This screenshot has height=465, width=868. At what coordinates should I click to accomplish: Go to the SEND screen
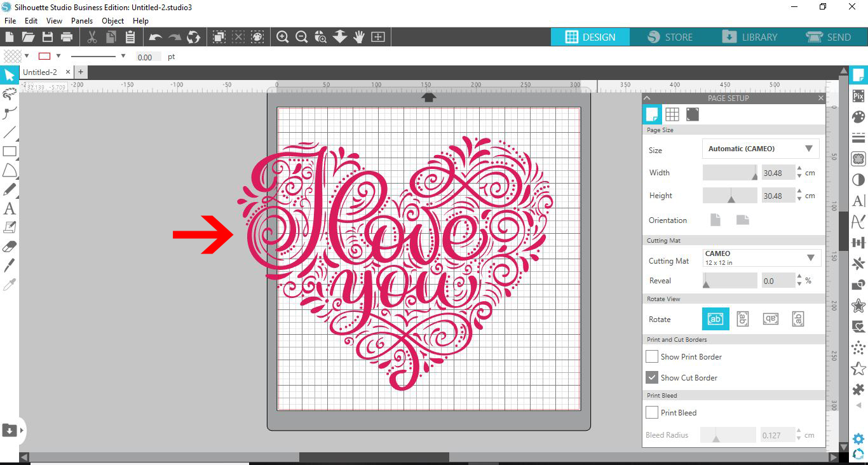point(831,37)
